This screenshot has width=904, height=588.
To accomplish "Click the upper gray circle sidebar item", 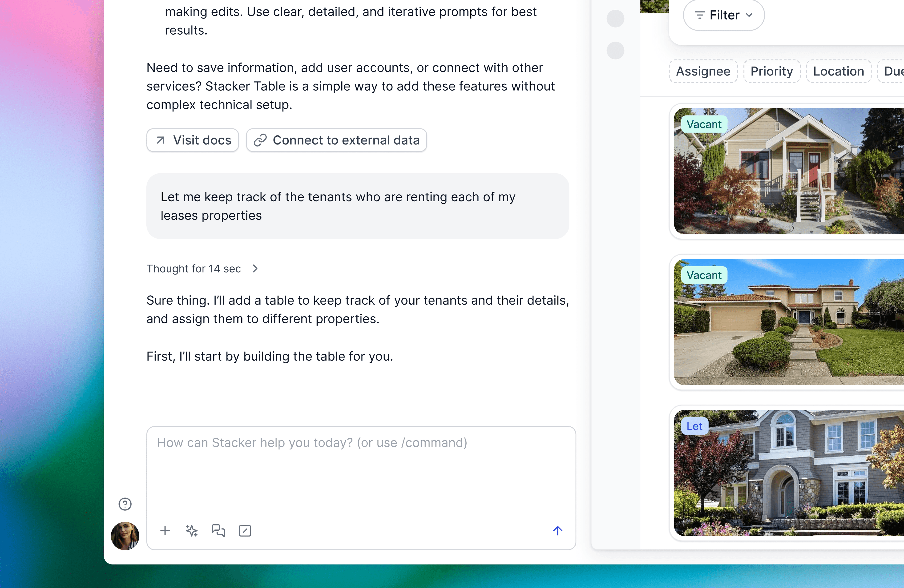I will (x=615, y=19).
